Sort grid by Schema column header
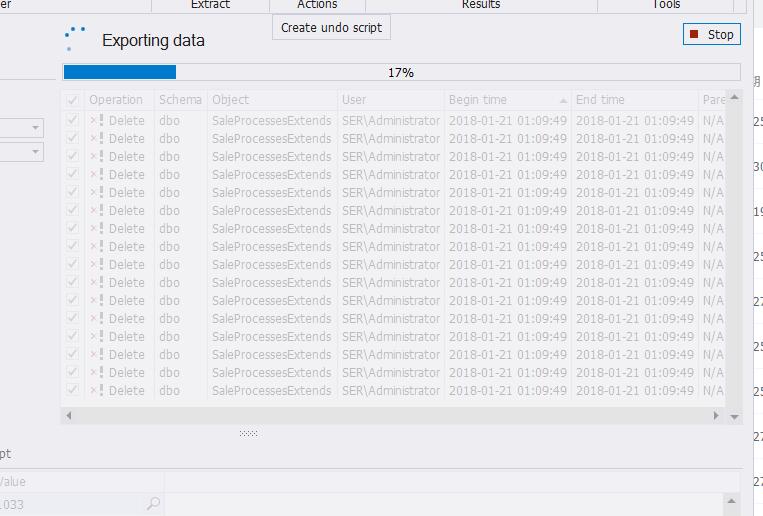763x516 pixels. coord(180,100)
